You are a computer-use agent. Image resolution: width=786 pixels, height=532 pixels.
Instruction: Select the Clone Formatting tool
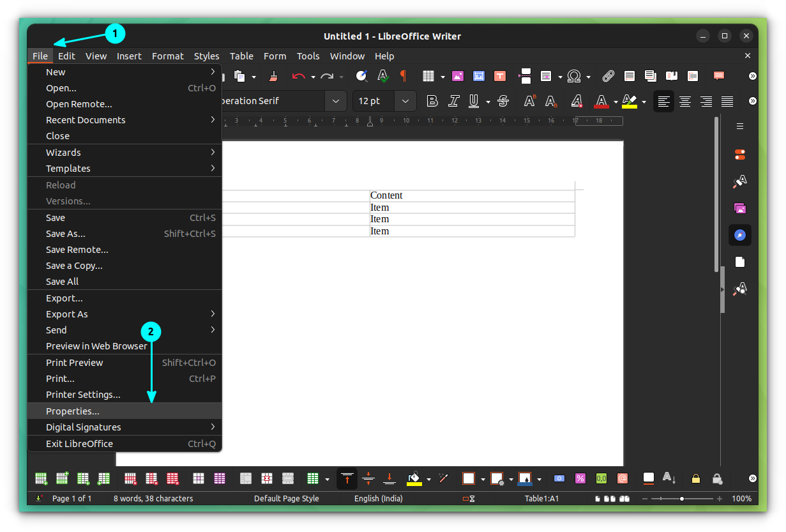tap(274, 77)
